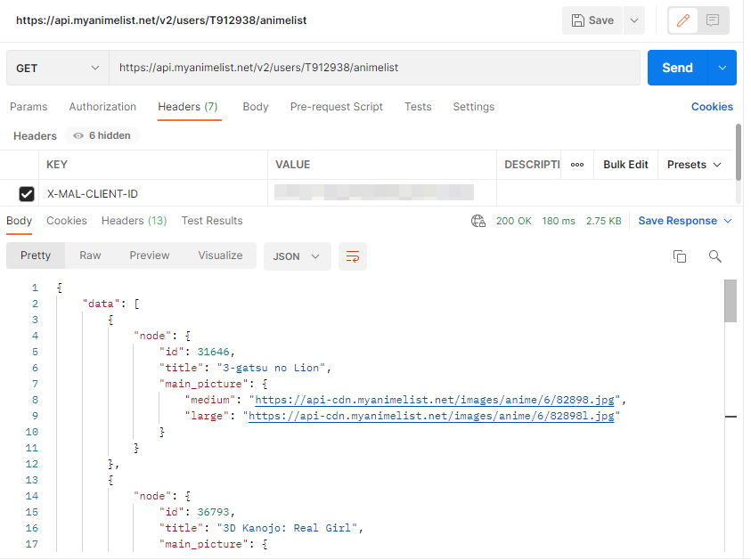Click the pencil edit mode icon

pyautogui.click(x=683, y=20)
